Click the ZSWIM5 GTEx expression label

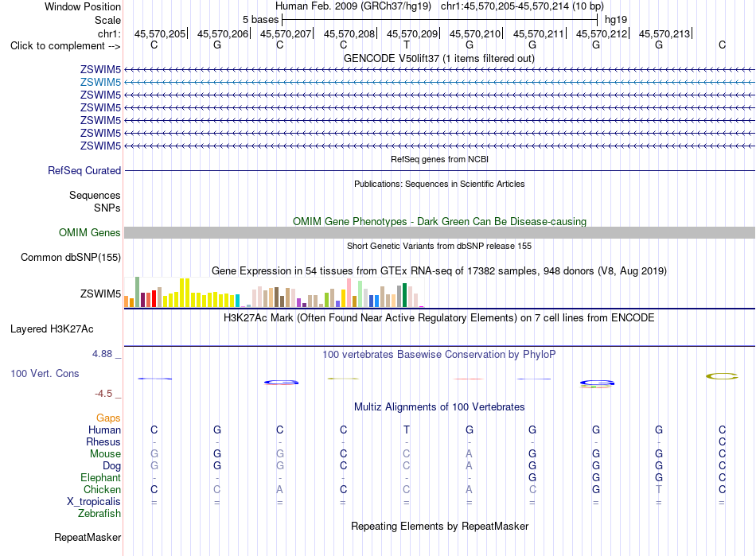pyautogui.click(x=100, y=294)
